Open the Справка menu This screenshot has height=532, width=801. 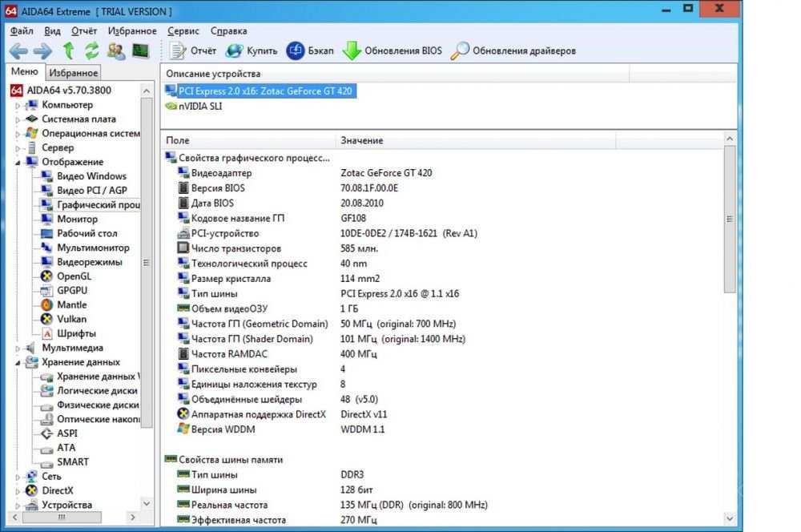pos(228,30)
